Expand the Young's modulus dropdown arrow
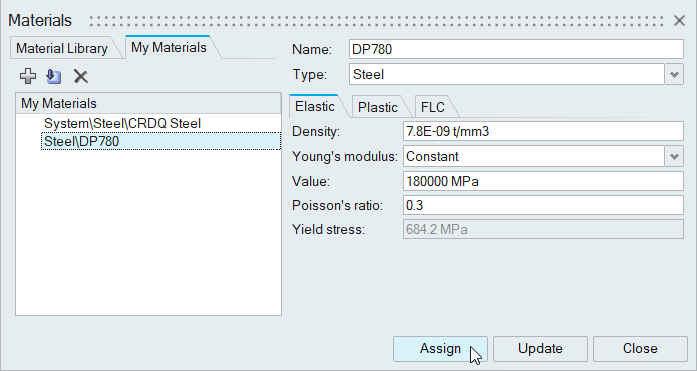Image resolution: width=697 pixels, height=371 pixels. coord(674,156)
